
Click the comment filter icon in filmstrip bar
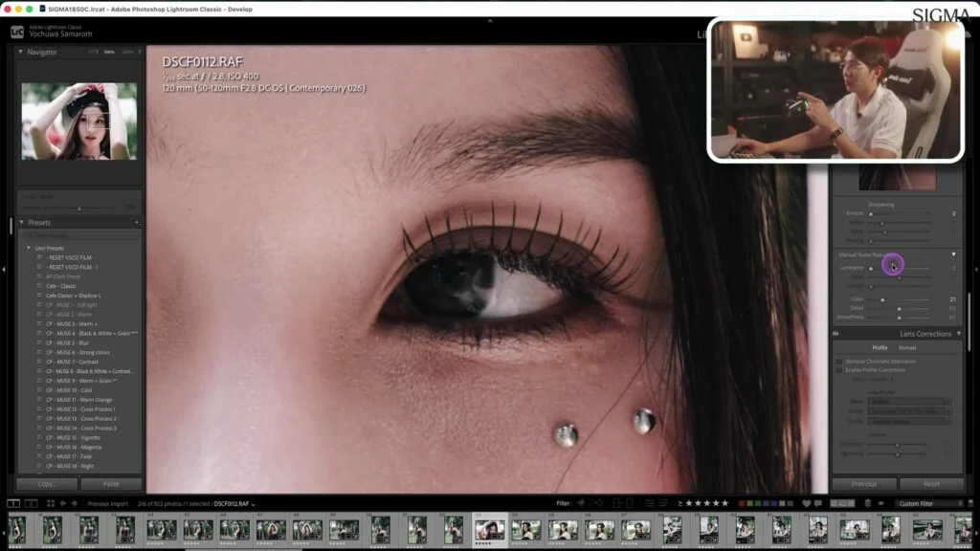click(818, 503)
